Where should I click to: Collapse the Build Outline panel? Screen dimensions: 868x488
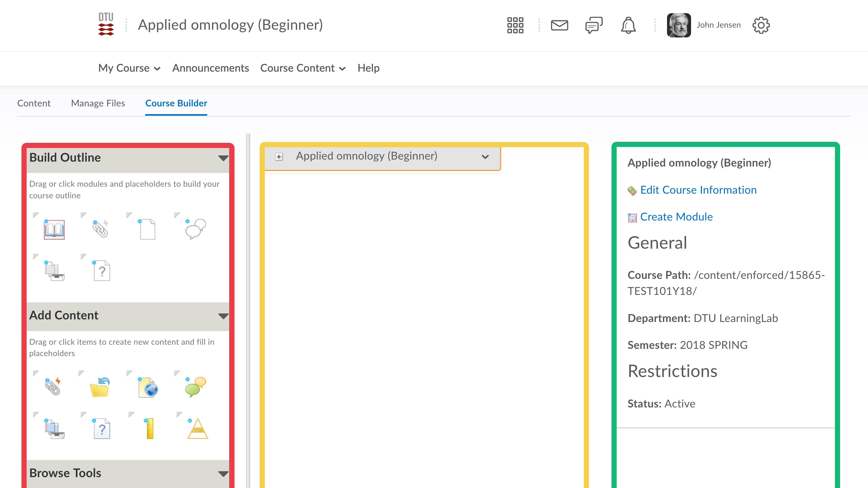point(223,158)
